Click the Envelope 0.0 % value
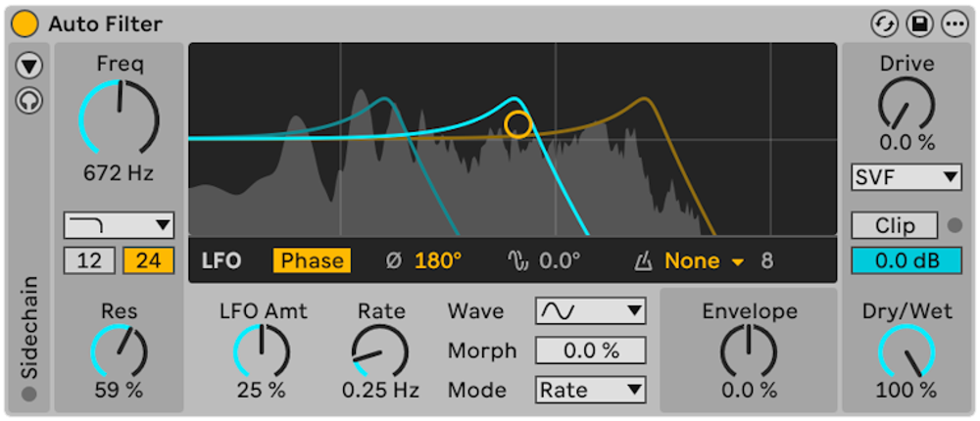 pyautogui.click(x=750, y=391)
